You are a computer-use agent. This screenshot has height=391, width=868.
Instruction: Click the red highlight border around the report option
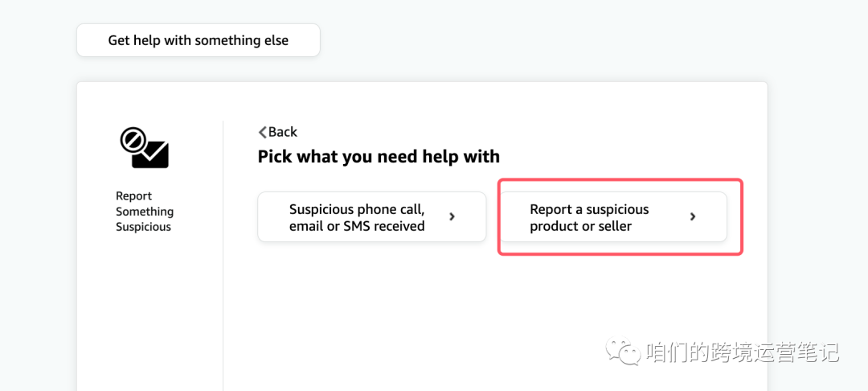coord(620,180)
